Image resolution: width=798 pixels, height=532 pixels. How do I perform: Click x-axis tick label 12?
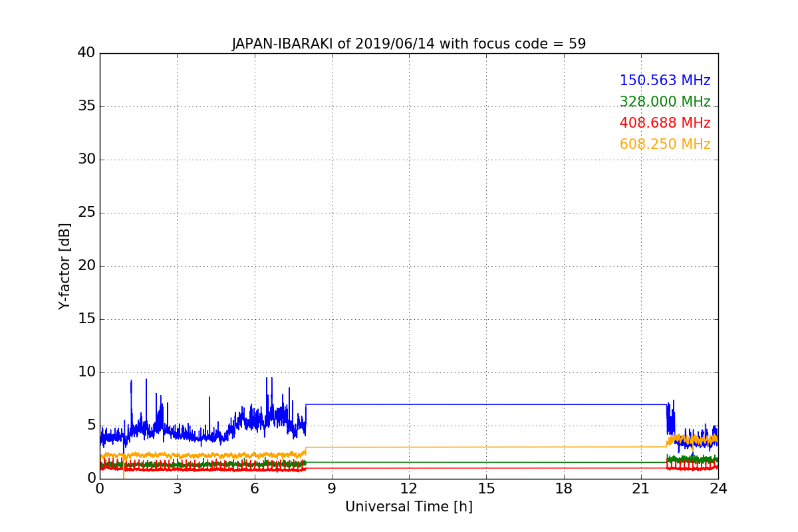(409, 489)
